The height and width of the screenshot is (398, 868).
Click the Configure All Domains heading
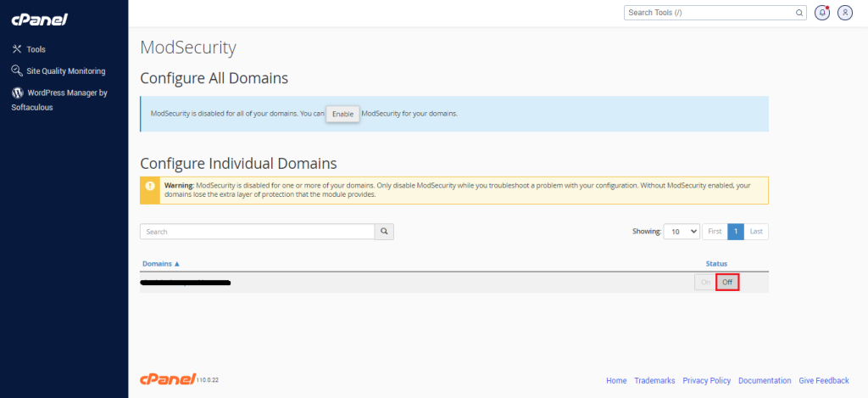pos(214,78)
